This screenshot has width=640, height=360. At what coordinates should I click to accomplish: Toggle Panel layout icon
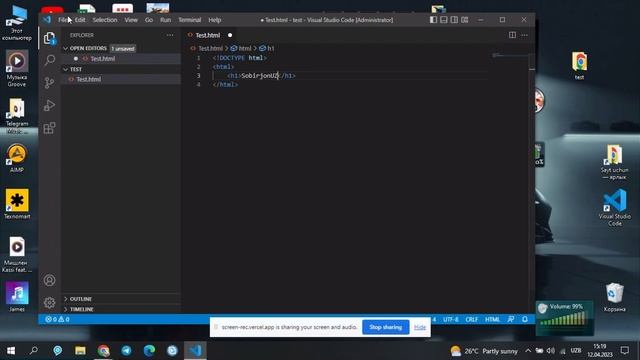444,20
